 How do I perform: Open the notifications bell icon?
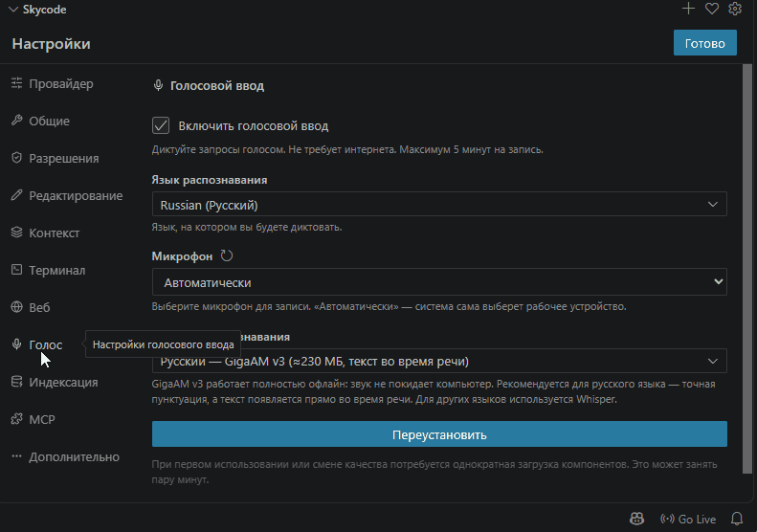(737, 519)
